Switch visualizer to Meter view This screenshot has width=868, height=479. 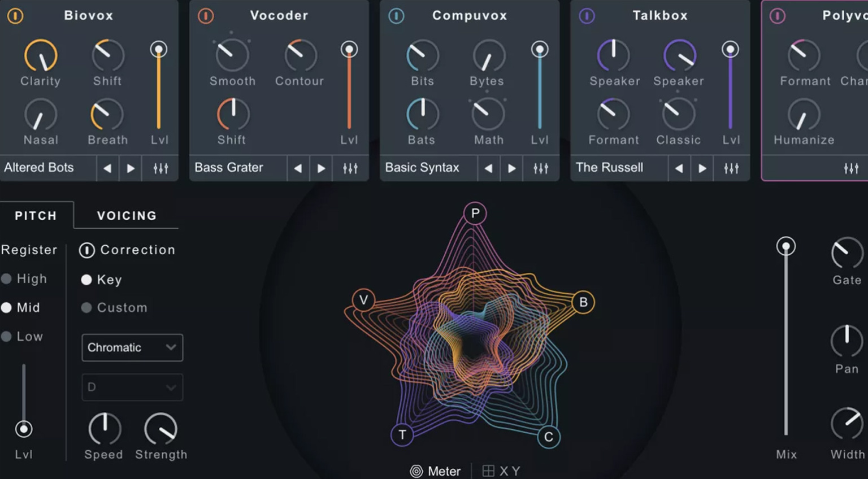(x=435, y=471)
